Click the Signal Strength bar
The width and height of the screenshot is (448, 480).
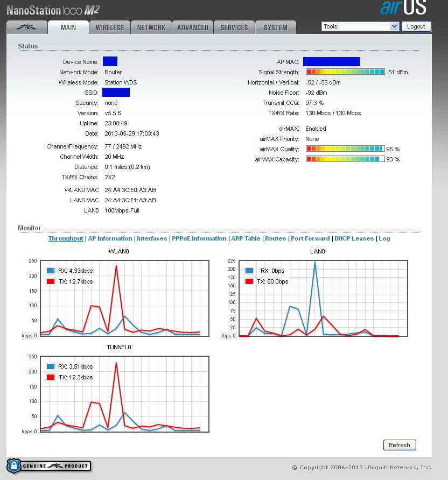[x=345, y=72]
